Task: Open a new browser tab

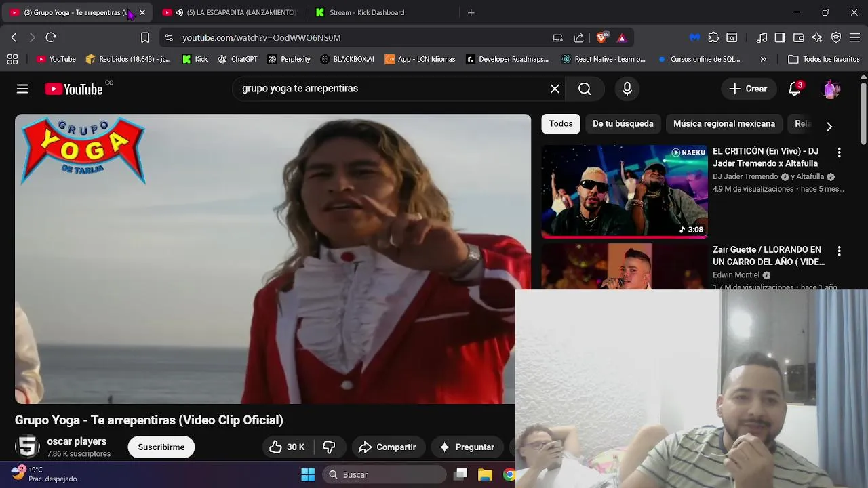Action: pos(471,12)
